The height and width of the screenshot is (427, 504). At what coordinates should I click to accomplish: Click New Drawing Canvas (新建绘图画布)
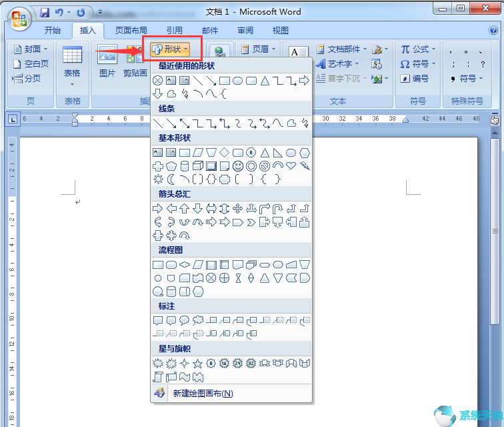231,393
